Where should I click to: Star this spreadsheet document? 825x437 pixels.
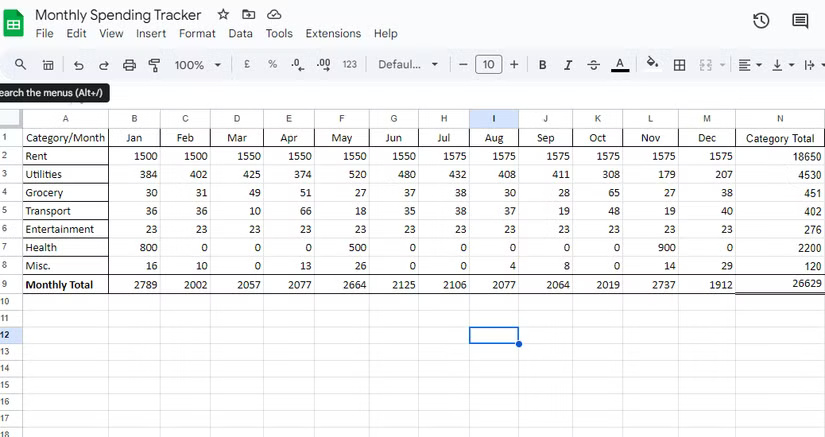223,15
